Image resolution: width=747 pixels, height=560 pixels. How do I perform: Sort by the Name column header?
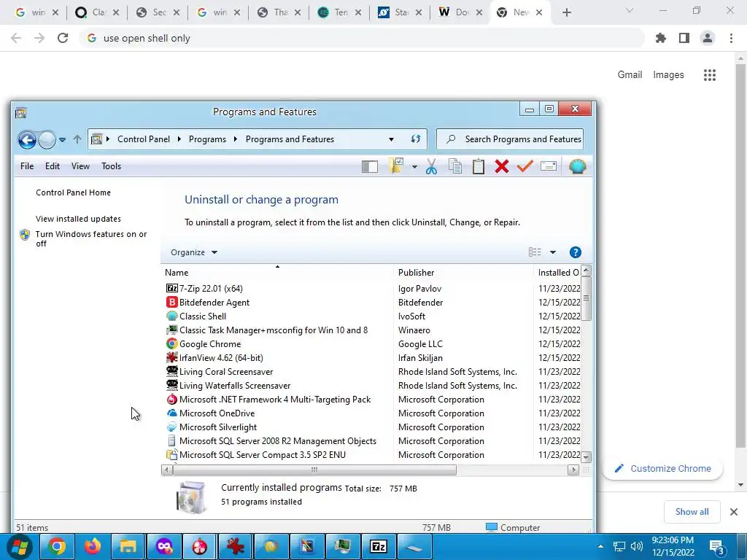277,273
